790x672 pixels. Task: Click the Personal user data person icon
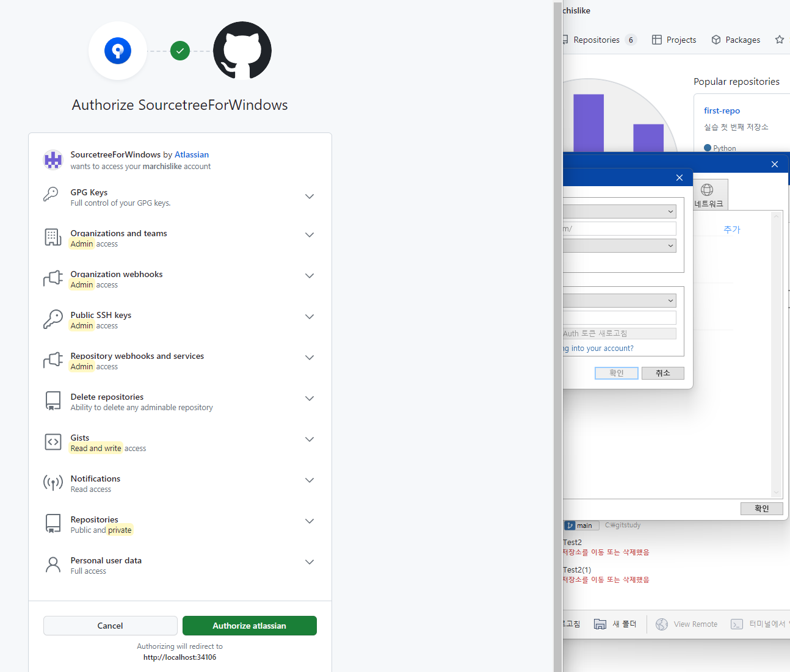coord(53,565)
